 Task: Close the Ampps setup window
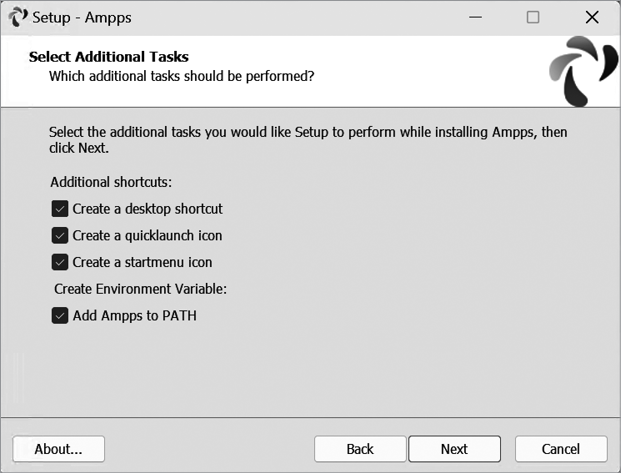click(x=591, y=17)
